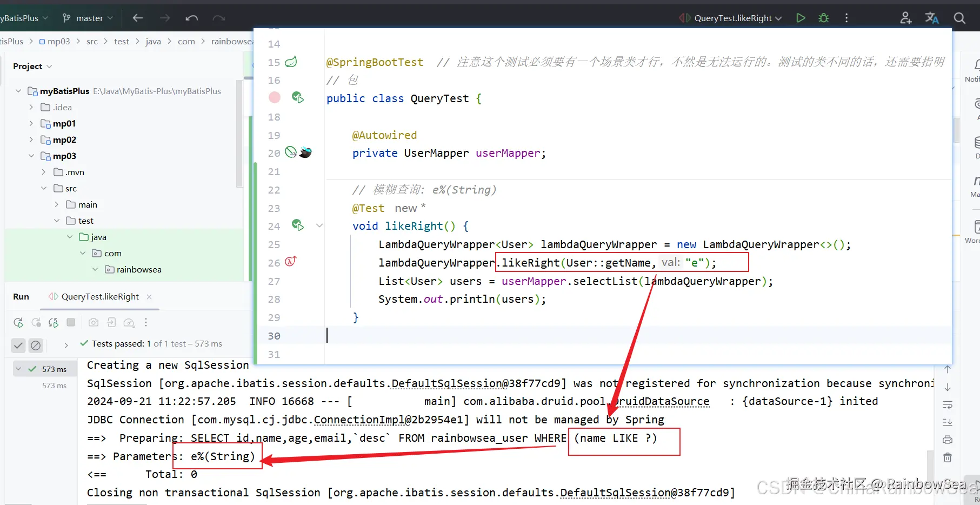Click scroll to end icon in console sidebar
Screen dimensions: 980x505
coord(948,422)
